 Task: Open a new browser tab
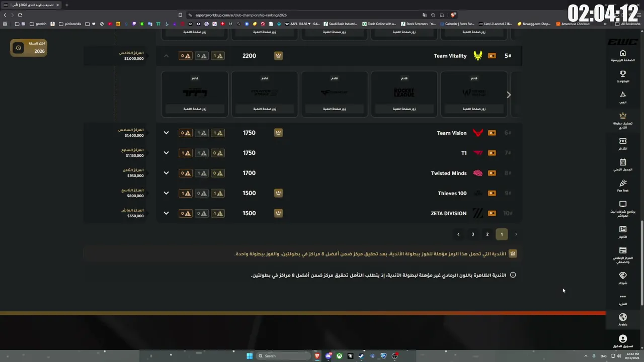[x=66, y=5]
